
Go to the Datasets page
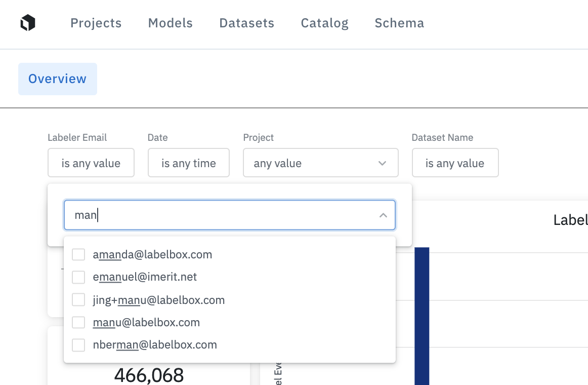[247, 23]
